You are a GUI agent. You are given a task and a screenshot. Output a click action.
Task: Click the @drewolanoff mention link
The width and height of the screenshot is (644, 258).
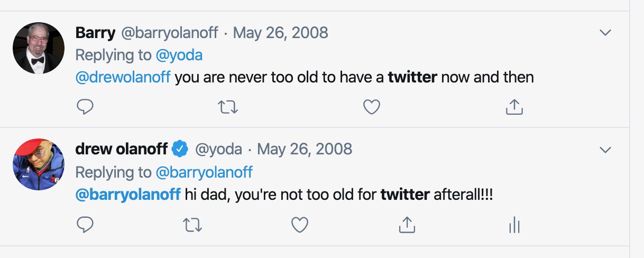tap(123, 77)
